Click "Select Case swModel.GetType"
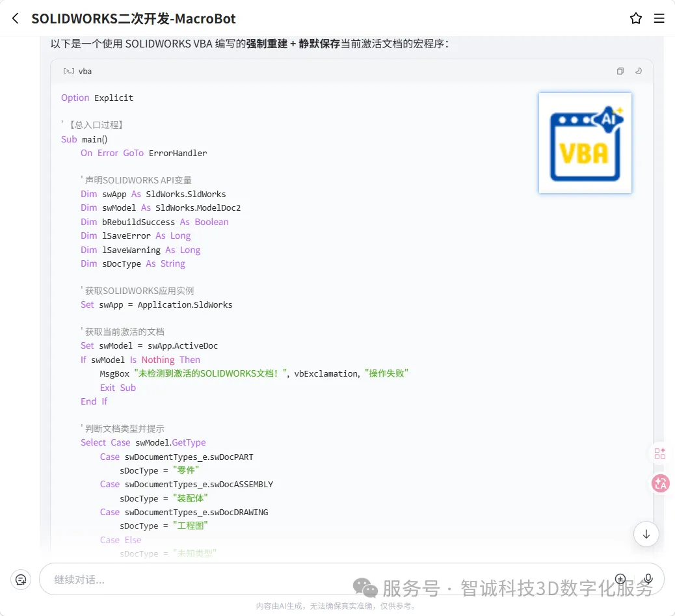Image resolution: width=675 pixels, height=616 pixels. pos(143,442)
